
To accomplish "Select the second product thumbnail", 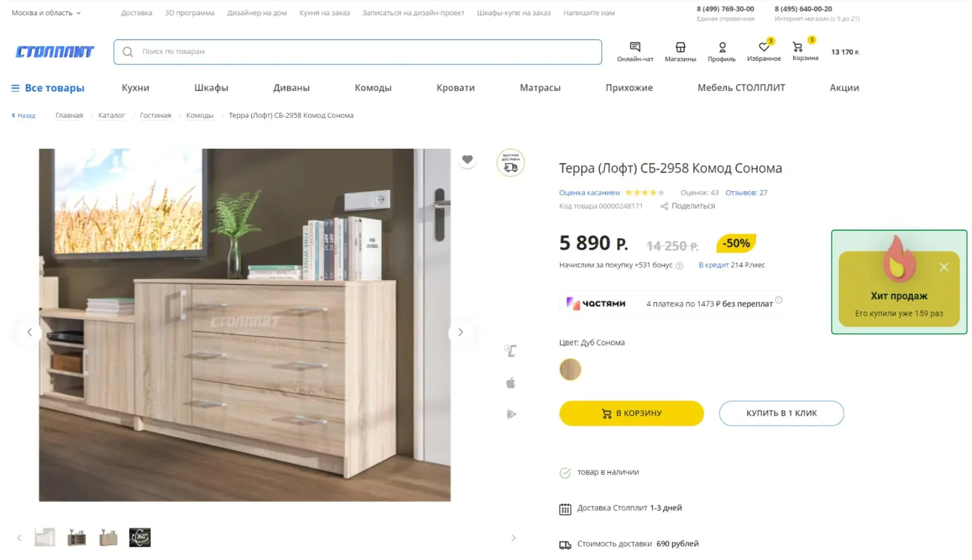I will tap(77, 538).
